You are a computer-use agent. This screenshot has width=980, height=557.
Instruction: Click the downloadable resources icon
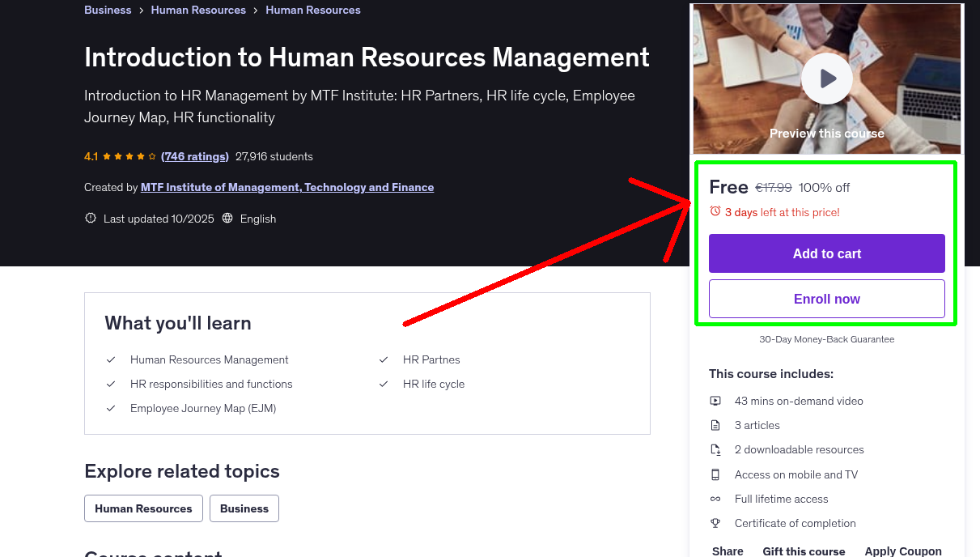(715, 449)
